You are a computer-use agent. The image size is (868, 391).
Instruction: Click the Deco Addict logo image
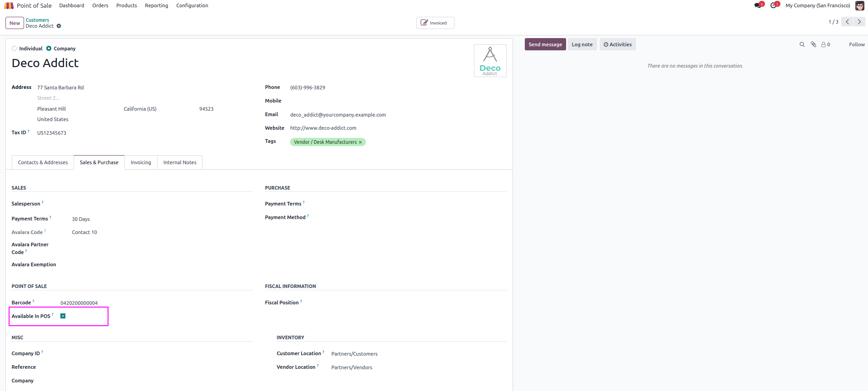click(x=490, y=61)
